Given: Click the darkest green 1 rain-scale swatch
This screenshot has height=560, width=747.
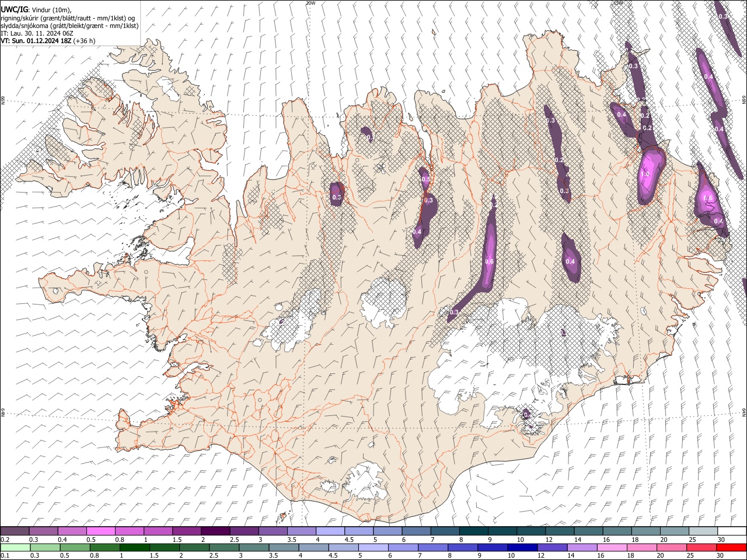Looking at the screenshot, I should click(134, 547).
